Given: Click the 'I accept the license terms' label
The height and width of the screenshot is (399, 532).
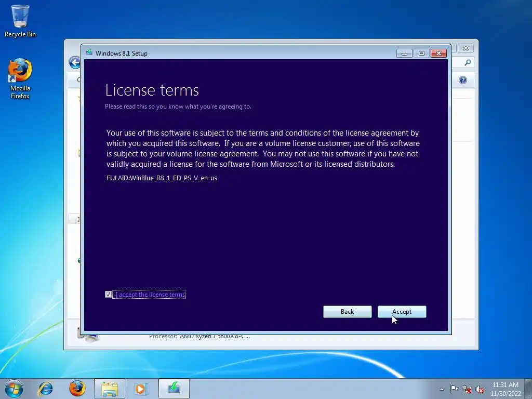Looking at the screenshot, I should (x=150, y=294).
